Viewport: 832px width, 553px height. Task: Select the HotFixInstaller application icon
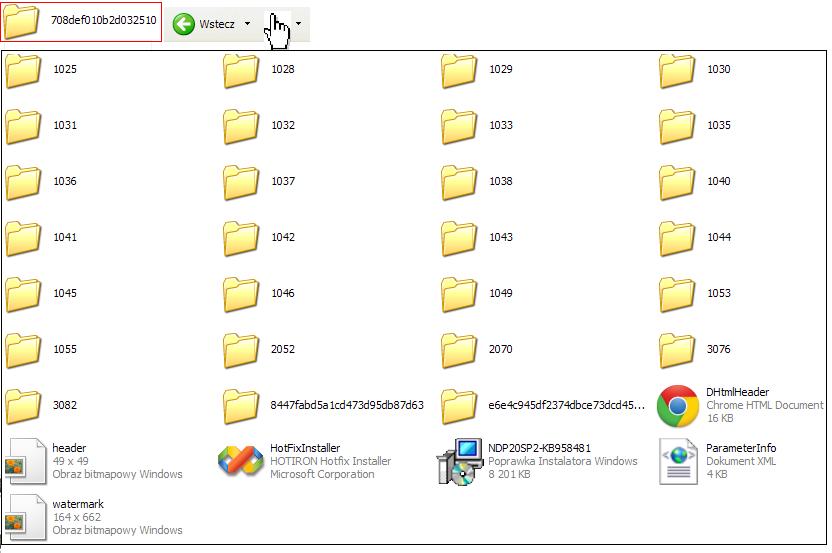tap(240, 461)
